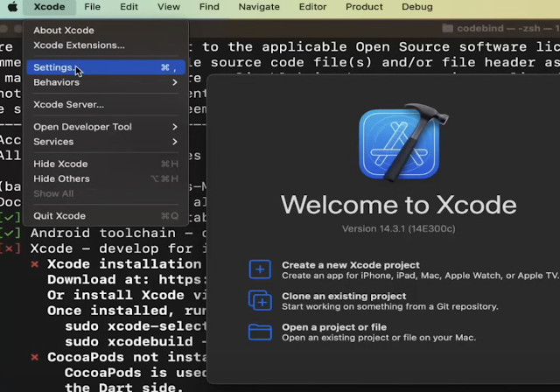The width and height of the screenshot is (560, 392).
Task: Open the Apple menu icon
Action: [x=13, y=7]
